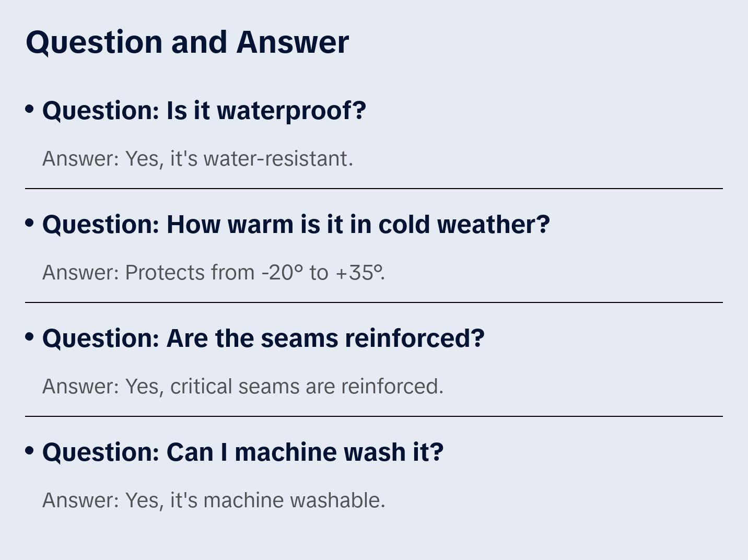The width and height of the screenshot is (748, 560).
Task: Click the bullet before the waterproof question
Action: coord(30,109)
